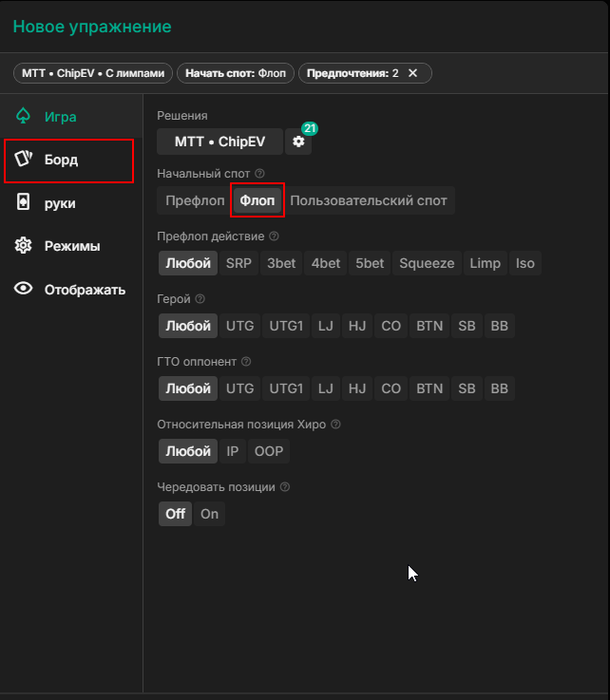Screen dimensions: 610x700
Task: Set ГТО оппонент to CO
Action: click(391, 388)
